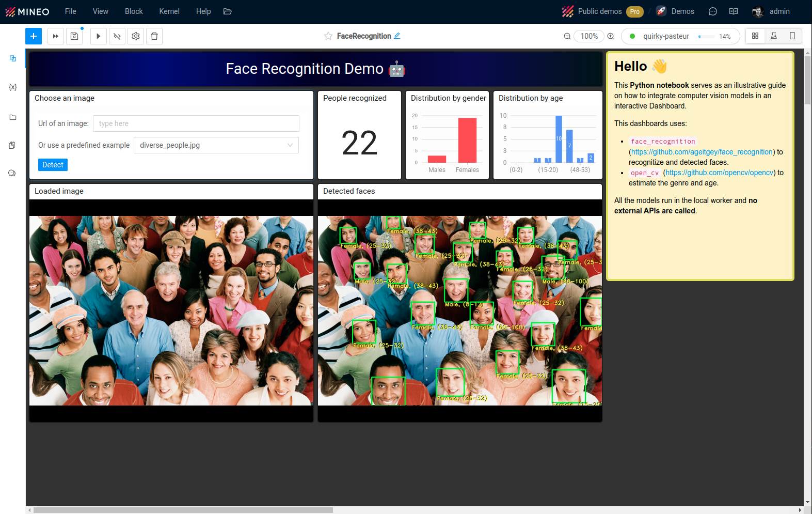The image size is (812, 514).
Task: Click the Distribution by gender title
Action: (449, 98)
